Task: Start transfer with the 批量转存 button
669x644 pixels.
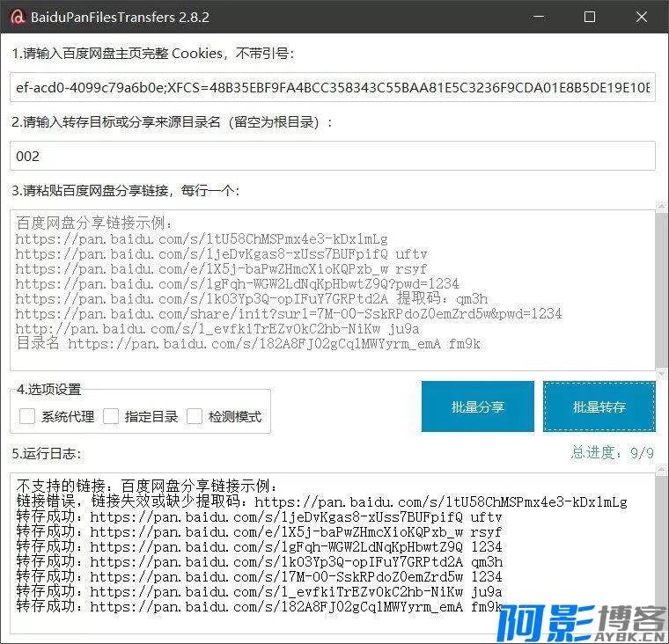Action: point(599,406)
